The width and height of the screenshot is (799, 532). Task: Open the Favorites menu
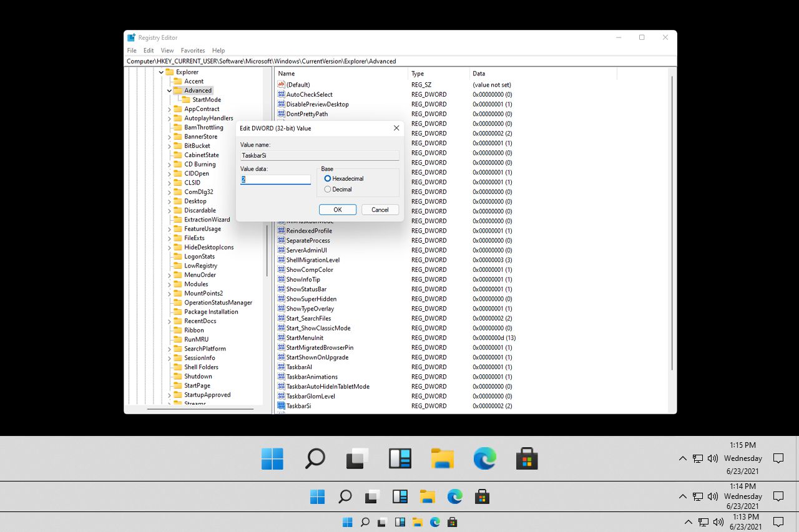point(192,50)
